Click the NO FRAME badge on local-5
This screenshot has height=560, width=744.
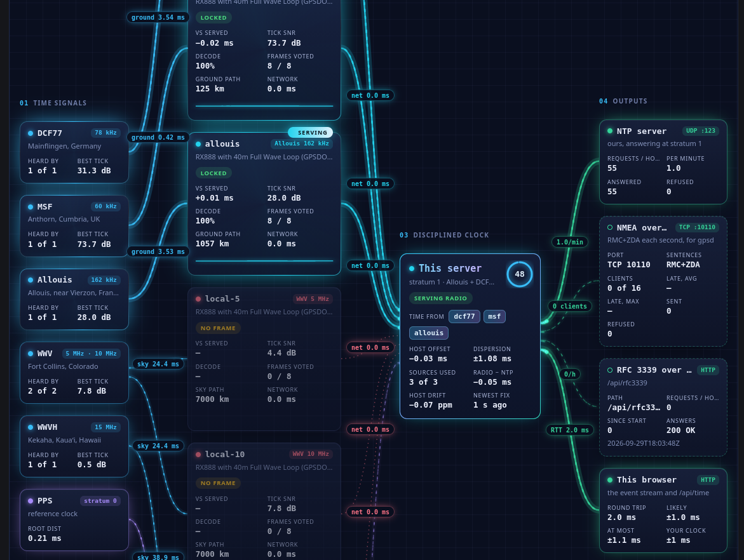pyautogui.click(x=218, y=328)
